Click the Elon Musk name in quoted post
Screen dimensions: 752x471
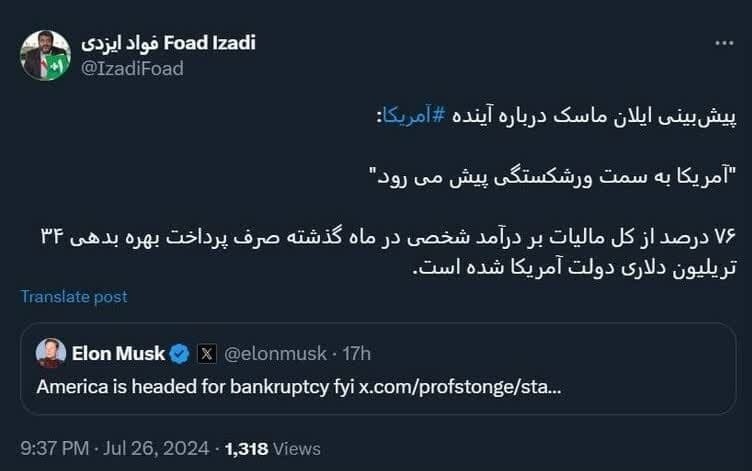[114, 353]
